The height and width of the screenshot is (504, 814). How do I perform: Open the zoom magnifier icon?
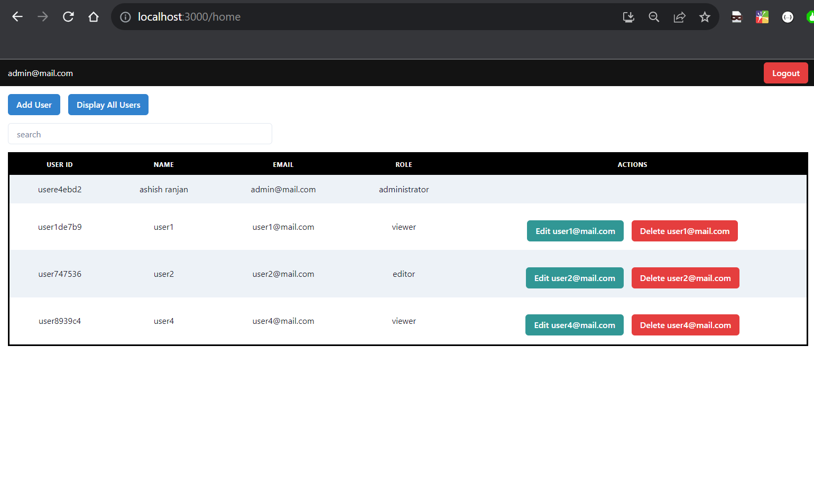coord(654,16)
